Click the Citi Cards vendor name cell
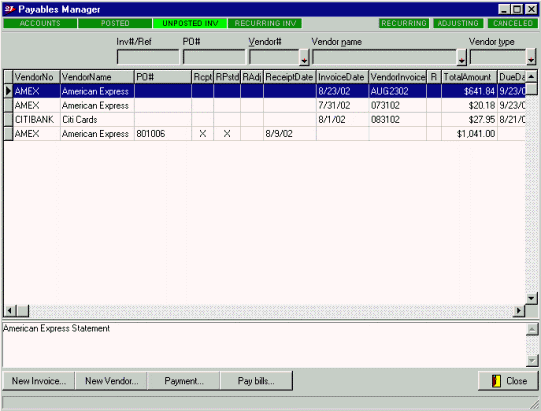Viewport: 541px width, 411px height. tap(97, 119)
